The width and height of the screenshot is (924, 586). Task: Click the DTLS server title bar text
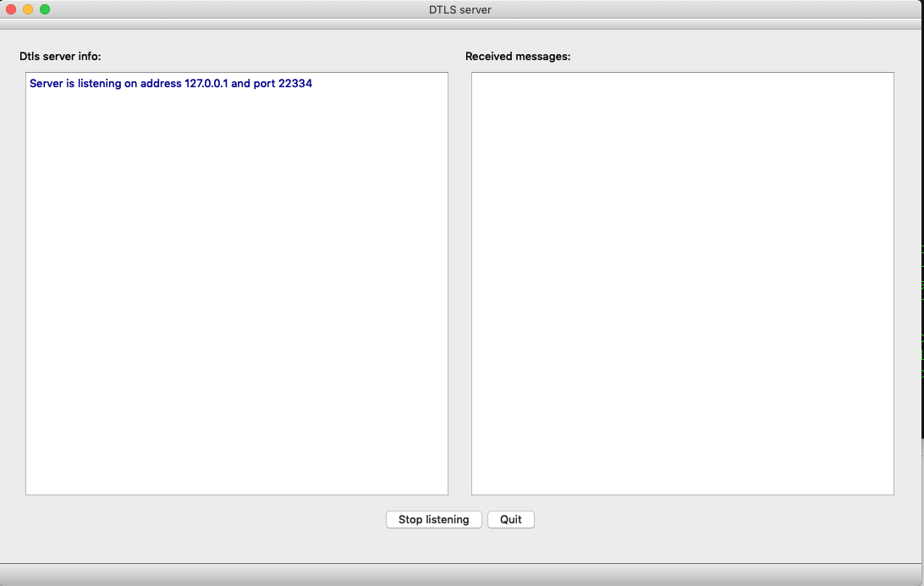pos(462,9)
